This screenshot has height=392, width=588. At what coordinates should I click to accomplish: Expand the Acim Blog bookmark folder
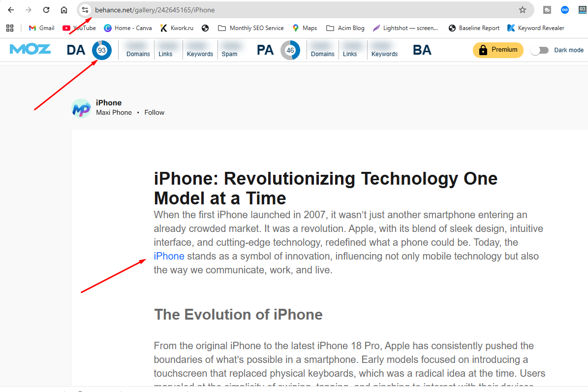point(345,28)
